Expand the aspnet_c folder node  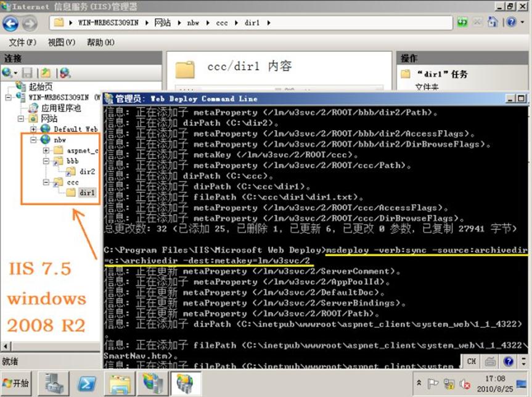click(x=46, y=150)
